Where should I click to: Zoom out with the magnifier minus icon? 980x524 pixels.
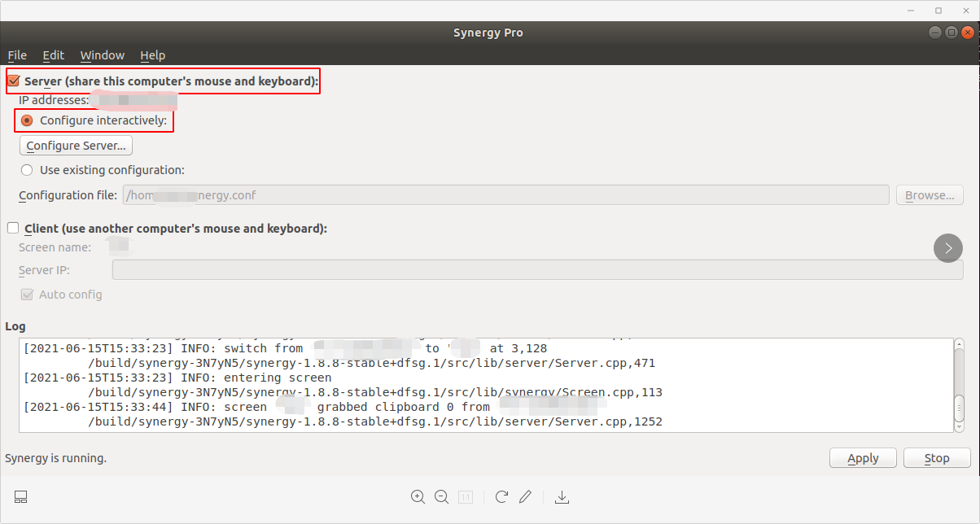click(442, 497)
